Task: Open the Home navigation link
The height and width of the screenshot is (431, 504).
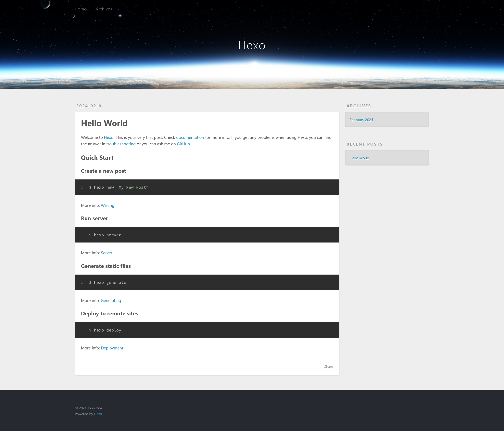Action: click(81, 9)
